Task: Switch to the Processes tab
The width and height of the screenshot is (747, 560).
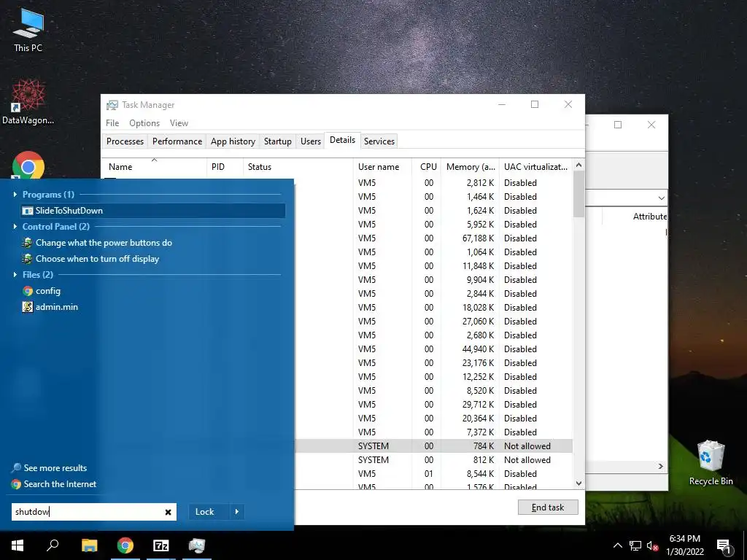Action: point(125,141)
